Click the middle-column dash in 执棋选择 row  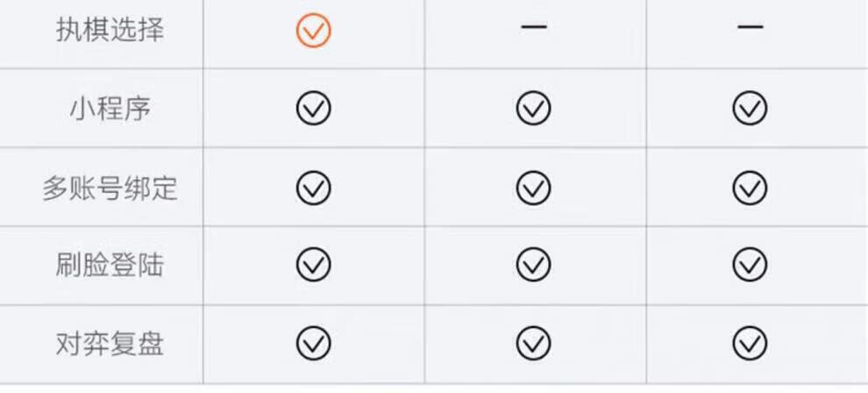point(534,26)
